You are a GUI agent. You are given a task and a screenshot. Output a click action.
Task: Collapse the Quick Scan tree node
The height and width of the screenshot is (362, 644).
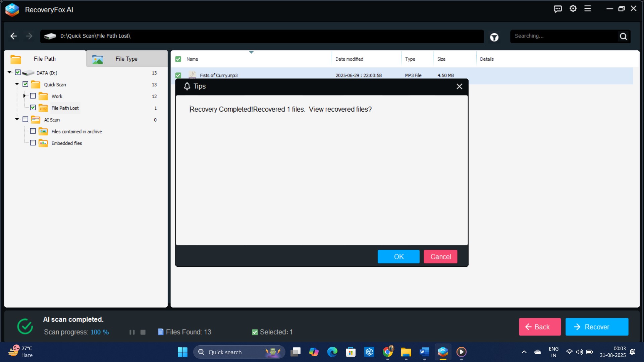click(x=17, y=84)
